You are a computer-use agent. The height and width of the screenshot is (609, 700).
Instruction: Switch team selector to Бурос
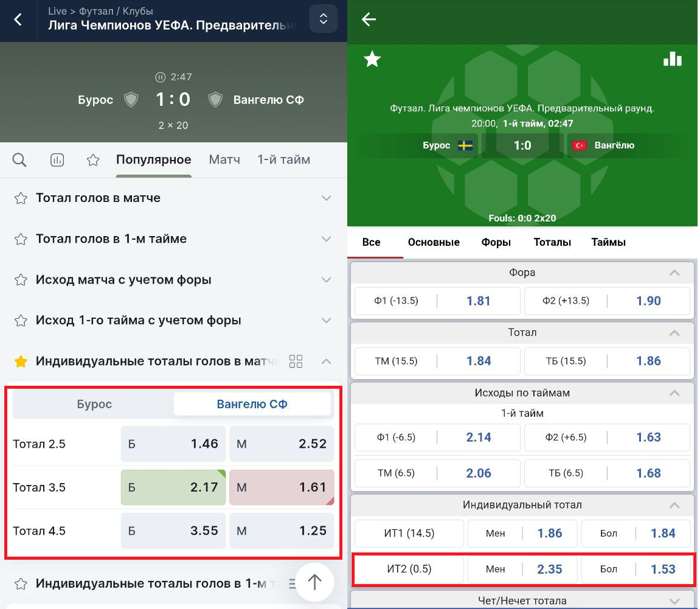(94, 404)
